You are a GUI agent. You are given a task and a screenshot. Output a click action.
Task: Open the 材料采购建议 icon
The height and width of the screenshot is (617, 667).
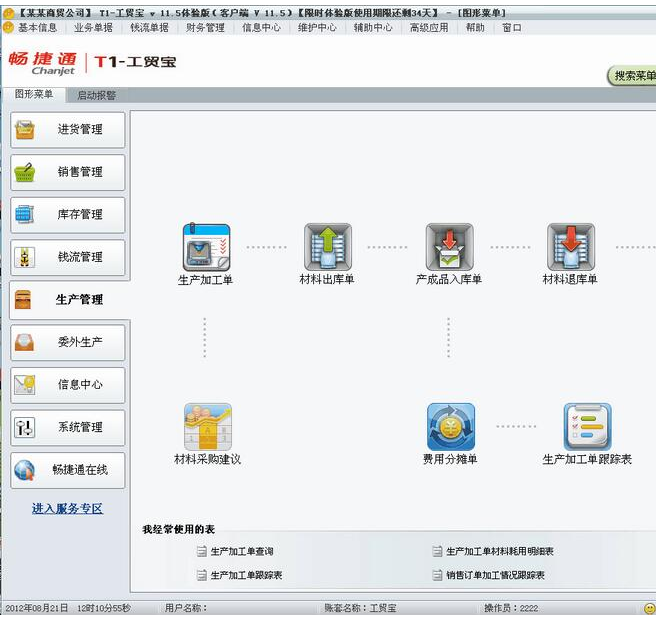click(208, 427)
